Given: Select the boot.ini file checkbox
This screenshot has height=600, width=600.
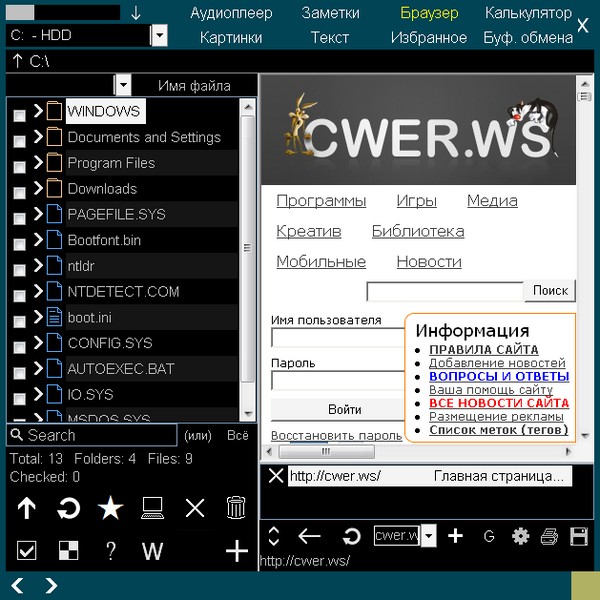Looking at the screenshot, I should coord(19,319).
